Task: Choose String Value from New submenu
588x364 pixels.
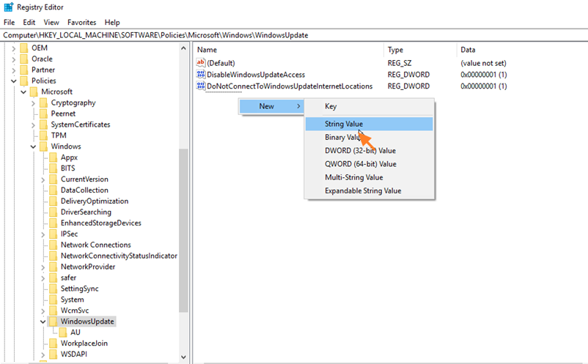Action: click(369, 124)
